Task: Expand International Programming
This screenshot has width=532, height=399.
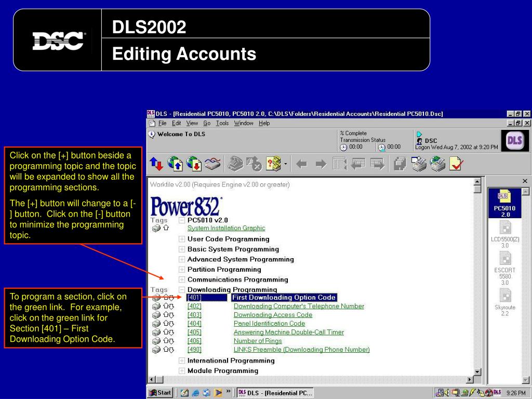Action: tap(182, 361)
